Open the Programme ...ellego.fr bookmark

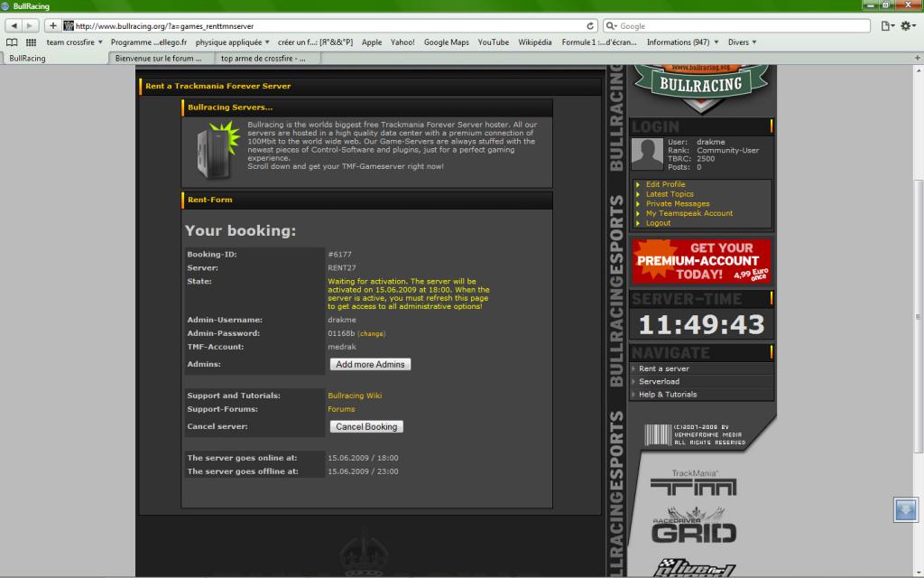point(149,42)
